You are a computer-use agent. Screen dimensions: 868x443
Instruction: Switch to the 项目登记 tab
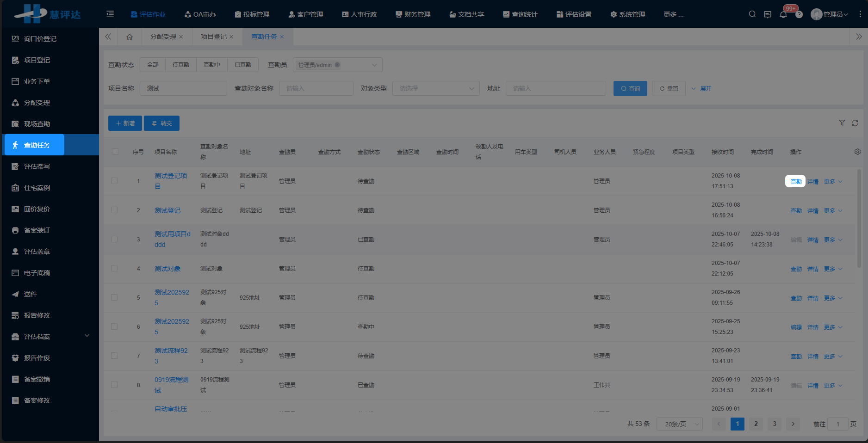pos(214,37)
